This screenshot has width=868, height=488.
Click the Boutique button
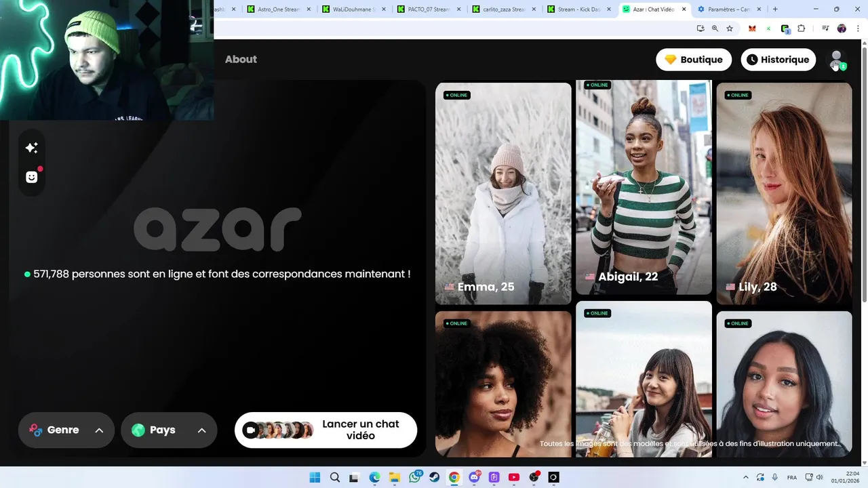point(694,60)
